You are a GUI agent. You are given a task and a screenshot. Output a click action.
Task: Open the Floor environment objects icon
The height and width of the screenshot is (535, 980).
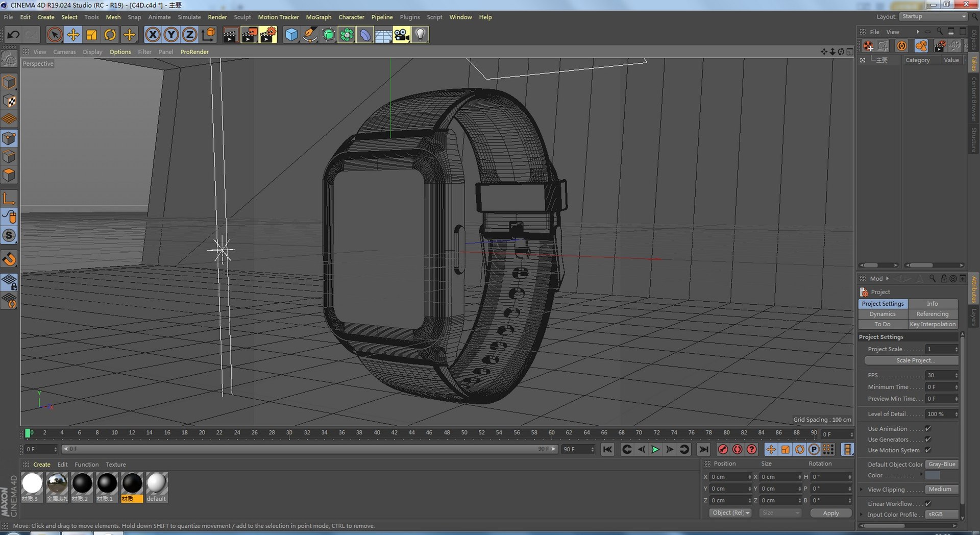tap(383, 35)
